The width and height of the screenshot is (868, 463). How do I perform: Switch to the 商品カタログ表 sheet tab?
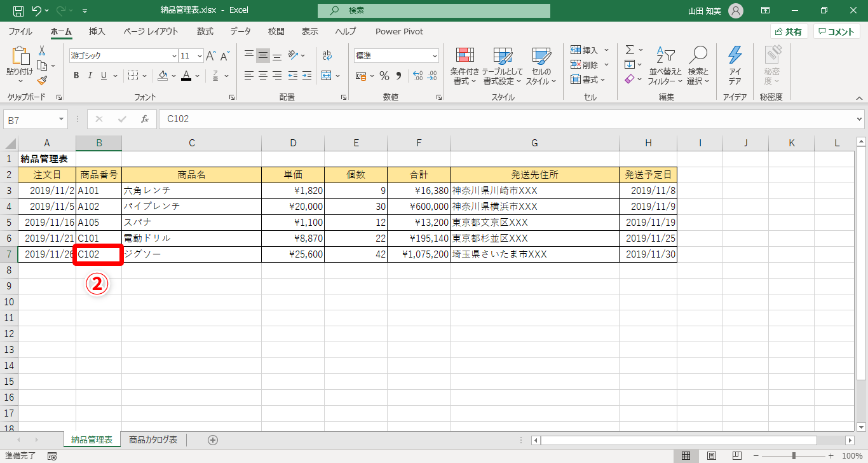153,439
